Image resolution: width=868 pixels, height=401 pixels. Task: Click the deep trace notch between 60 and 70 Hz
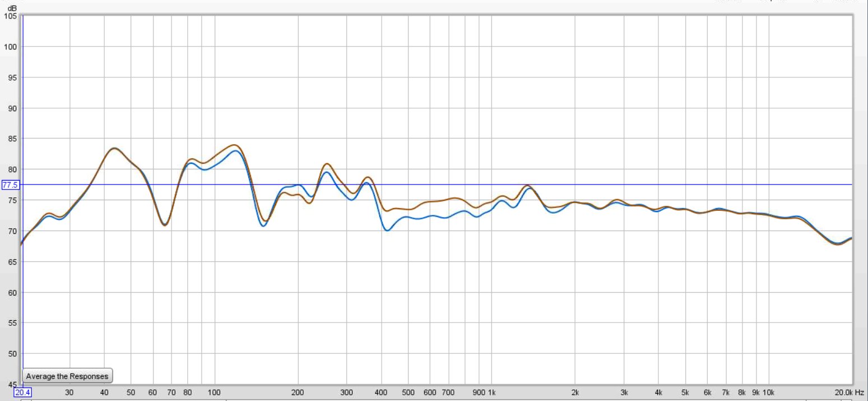(x=164, y=225)
